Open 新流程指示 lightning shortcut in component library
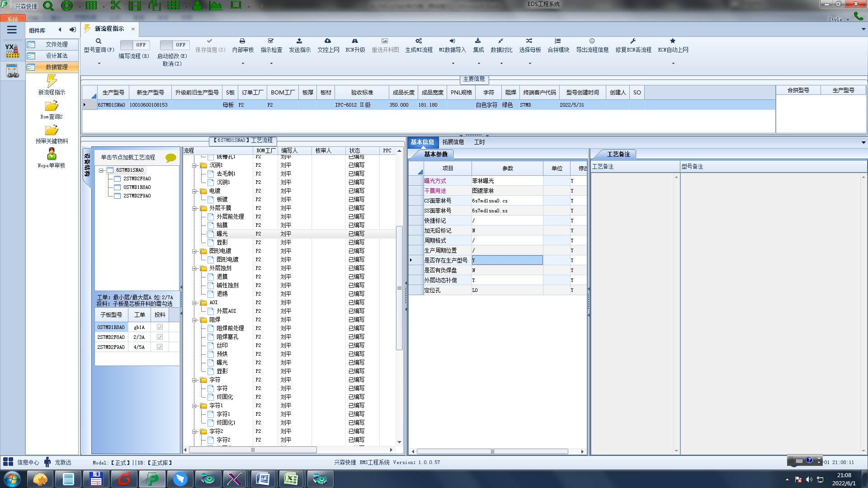868x488 pixels. (x=52, y=85)
